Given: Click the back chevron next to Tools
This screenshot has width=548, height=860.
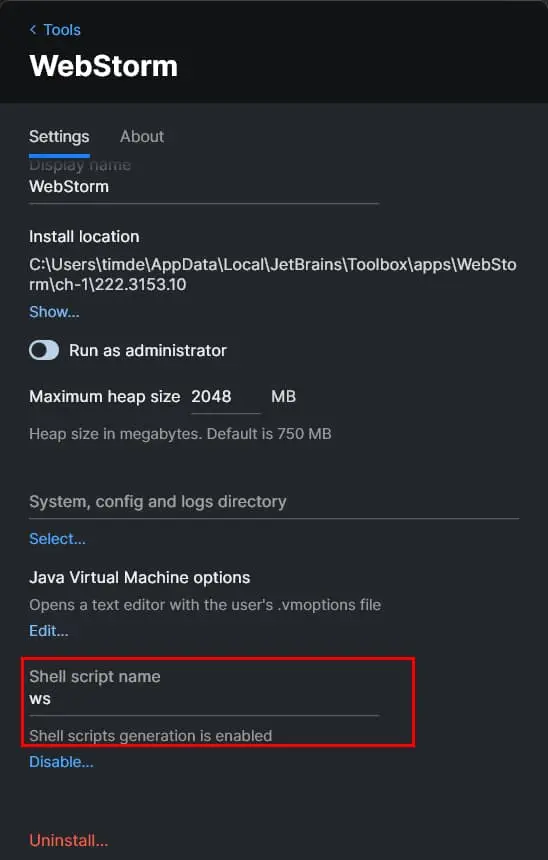Looking at the screenshot, I should click(x=33, y=30).
